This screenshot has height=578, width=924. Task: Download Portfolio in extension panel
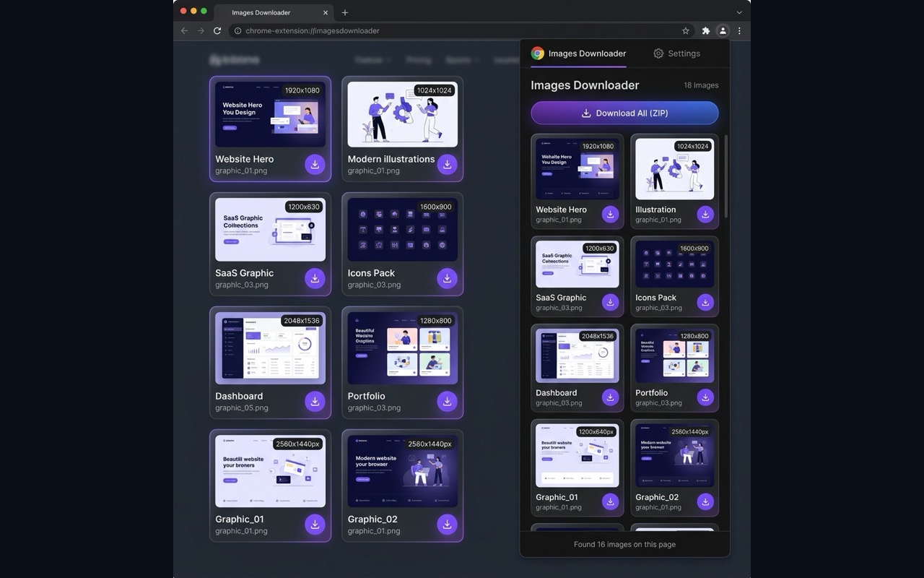pos(705,397)
